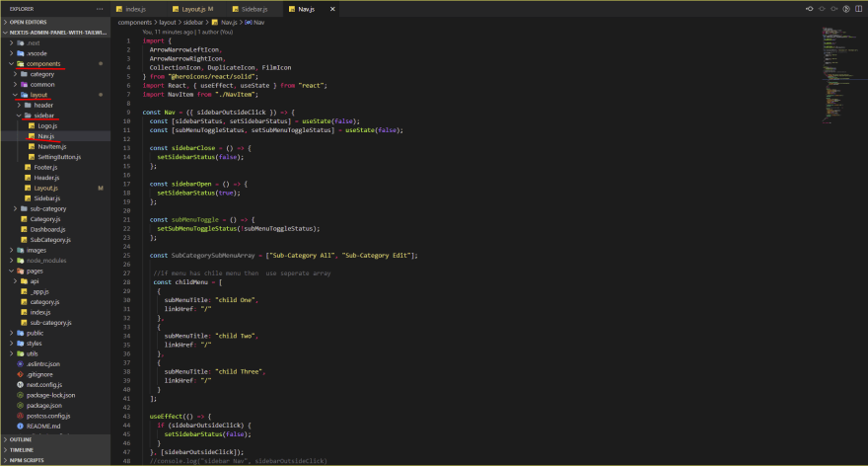Click the layout breadcrumb segment
Image resolution: width=868 pixels, height=466 pixels.
tap(168, 23)
